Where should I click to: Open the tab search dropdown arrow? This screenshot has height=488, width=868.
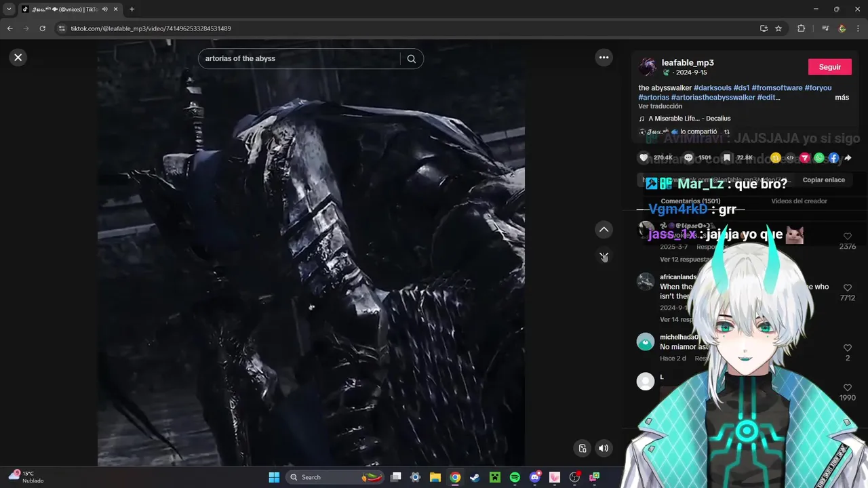click(9, 9)
